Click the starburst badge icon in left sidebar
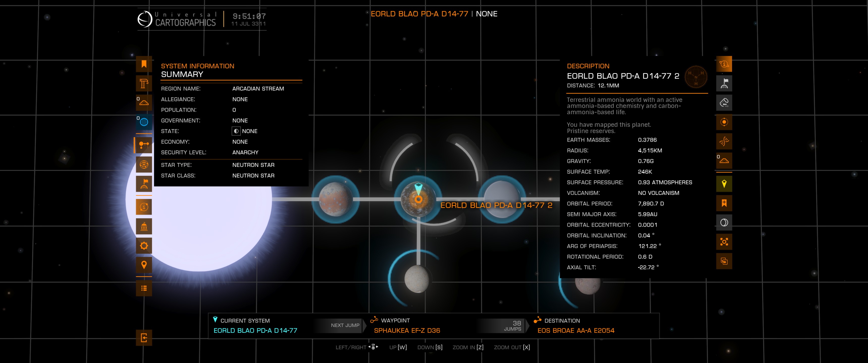868x363 pixels. click(x=144, y=246)
